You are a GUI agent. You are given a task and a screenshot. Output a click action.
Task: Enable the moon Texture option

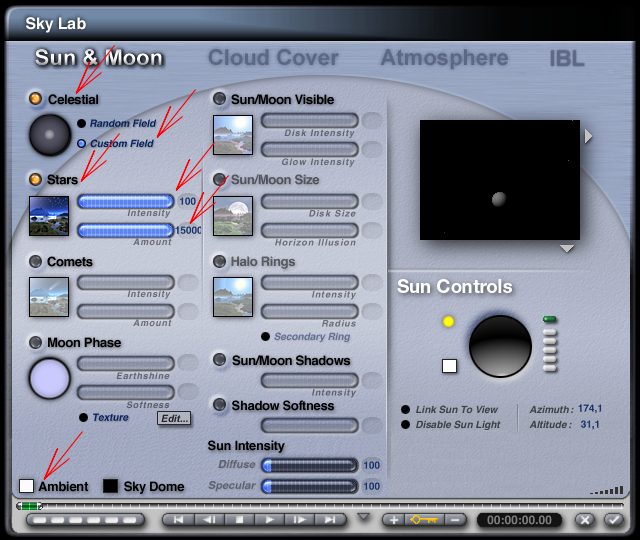tap(83, 417)
